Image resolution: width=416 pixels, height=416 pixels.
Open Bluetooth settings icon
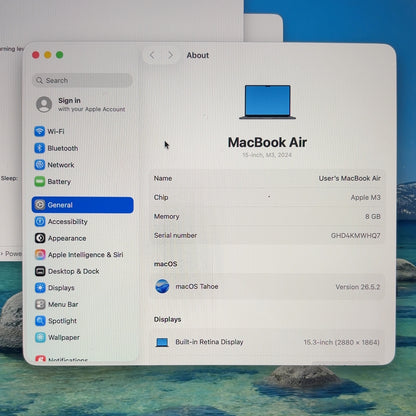point(40,148)
